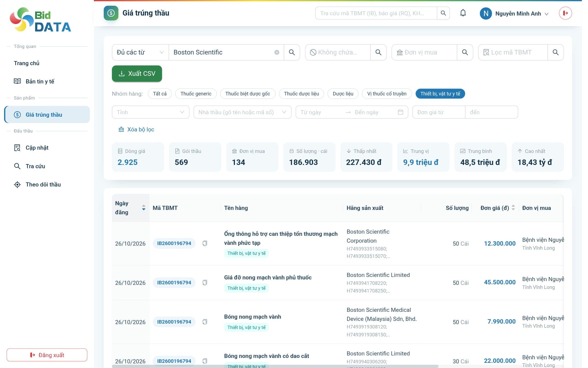Image resolution: width=588 pixels, height=368 pixels.
Task: Open the notification bell
Action: [463, 13]
